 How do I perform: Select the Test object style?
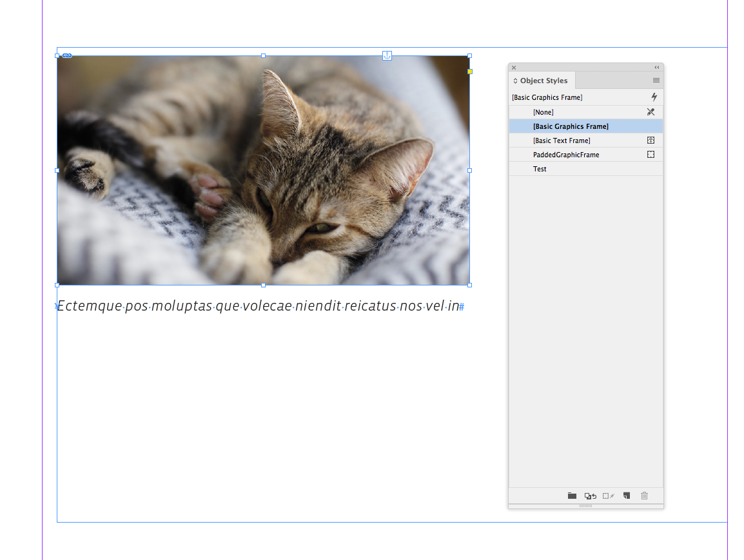(x=540, y=169)
